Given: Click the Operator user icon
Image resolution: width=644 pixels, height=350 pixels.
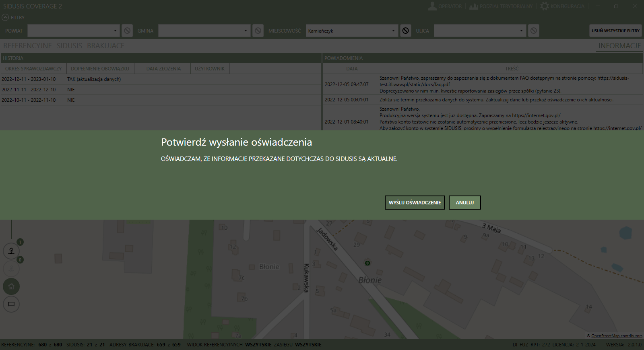Looking at the screenshot, I should point(432,6).
